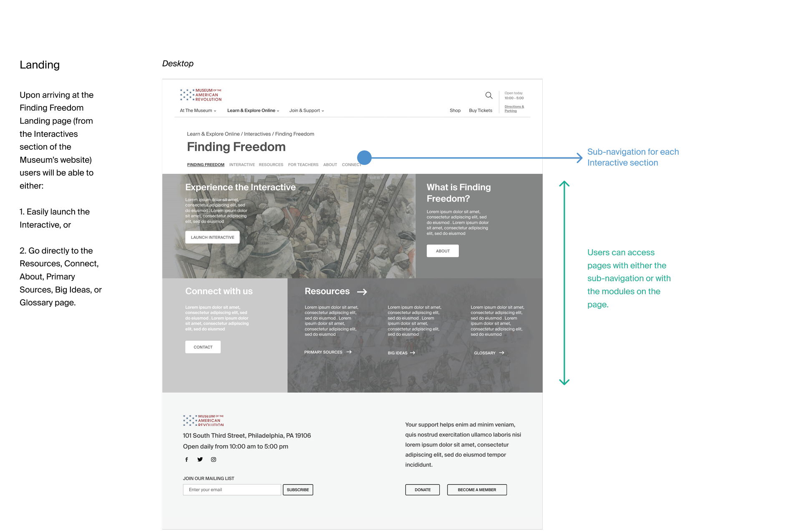Click the museum logo in header
803x532 pixels.
(201, 95)
